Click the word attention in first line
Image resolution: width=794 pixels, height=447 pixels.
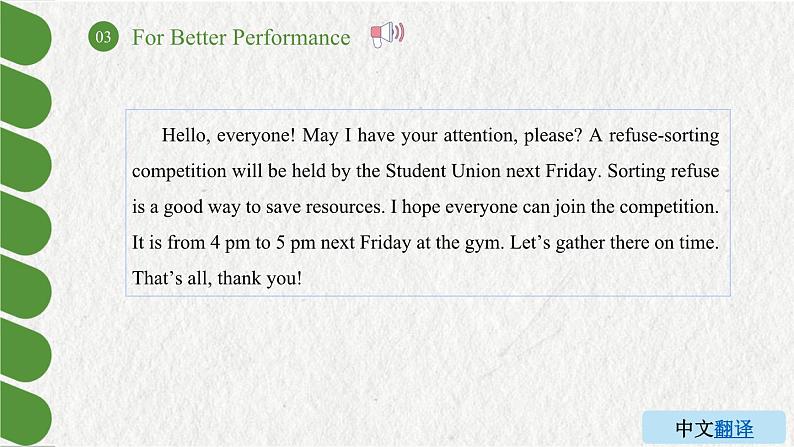(481, 135)
